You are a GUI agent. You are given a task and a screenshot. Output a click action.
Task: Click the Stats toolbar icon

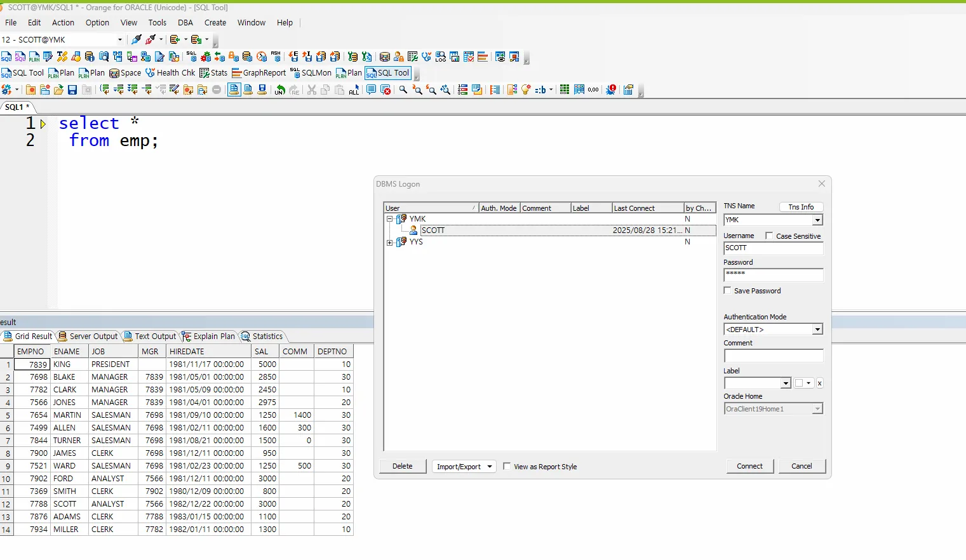213,73
